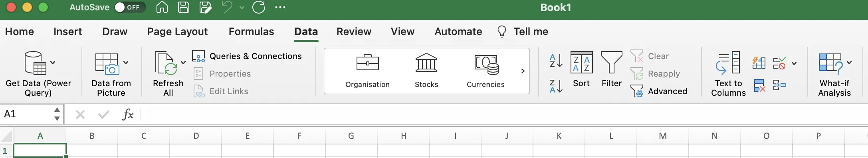868x158 pixels.
Task: Click the What-if Analysis icon
Action: pos(830,64)
